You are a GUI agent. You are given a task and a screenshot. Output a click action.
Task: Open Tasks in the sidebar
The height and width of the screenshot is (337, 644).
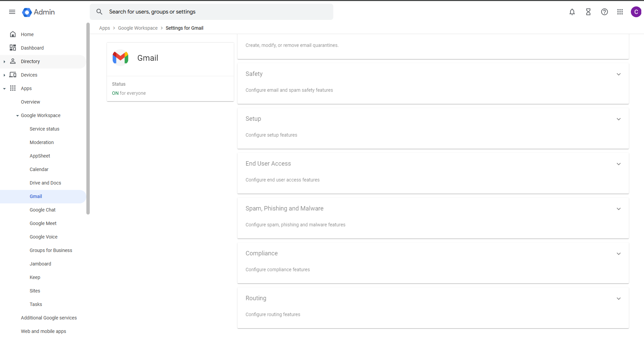coord(36,304)
